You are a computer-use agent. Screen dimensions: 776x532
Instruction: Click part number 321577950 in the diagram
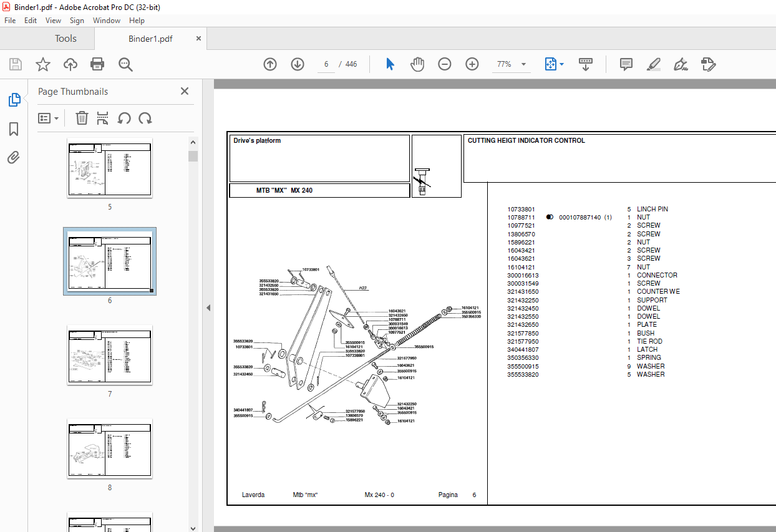[407, 359]
